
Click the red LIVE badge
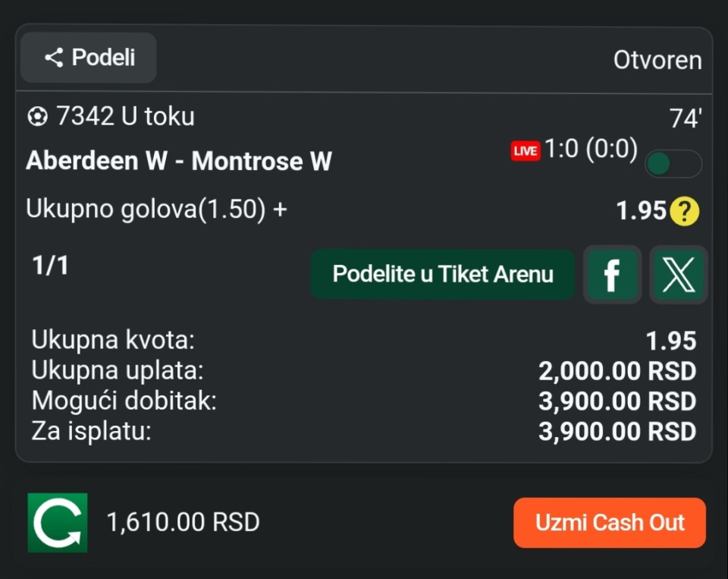tap(525, 151)
